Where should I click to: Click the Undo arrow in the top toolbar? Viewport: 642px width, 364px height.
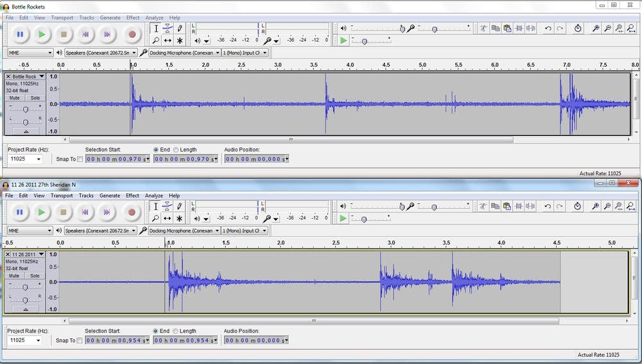coord(548,28)
